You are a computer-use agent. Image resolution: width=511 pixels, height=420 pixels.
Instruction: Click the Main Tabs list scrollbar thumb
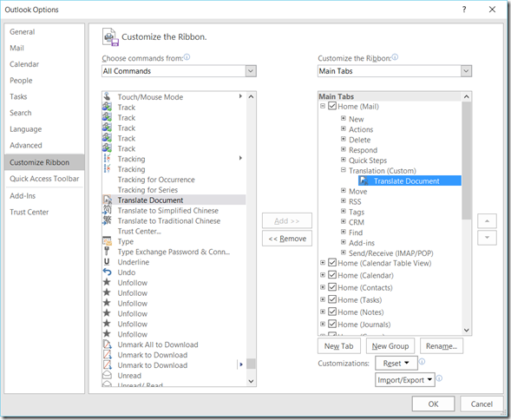[x=467, y=160]
